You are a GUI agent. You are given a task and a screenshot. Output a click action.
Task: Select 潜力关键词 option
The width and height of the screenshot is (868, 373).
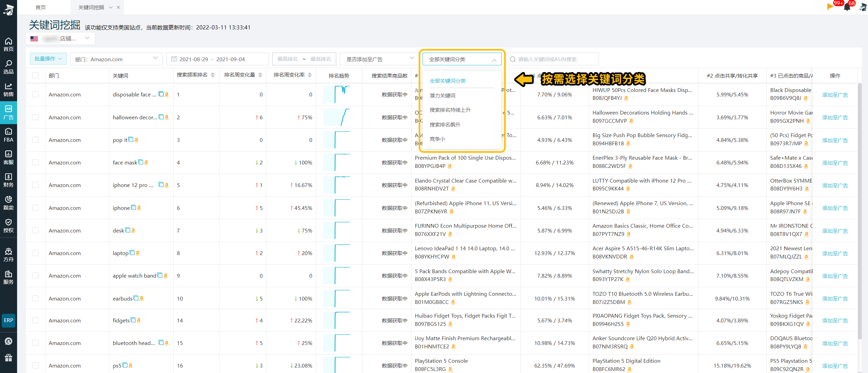click(443, 95)
